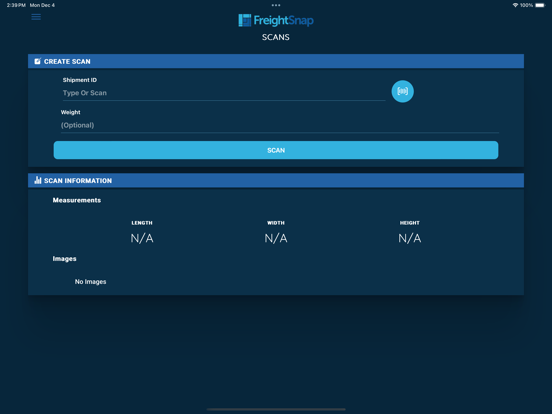Click the Scan Information chart icon
Screen dimensions: 552x414
click(x=38, y=180)
